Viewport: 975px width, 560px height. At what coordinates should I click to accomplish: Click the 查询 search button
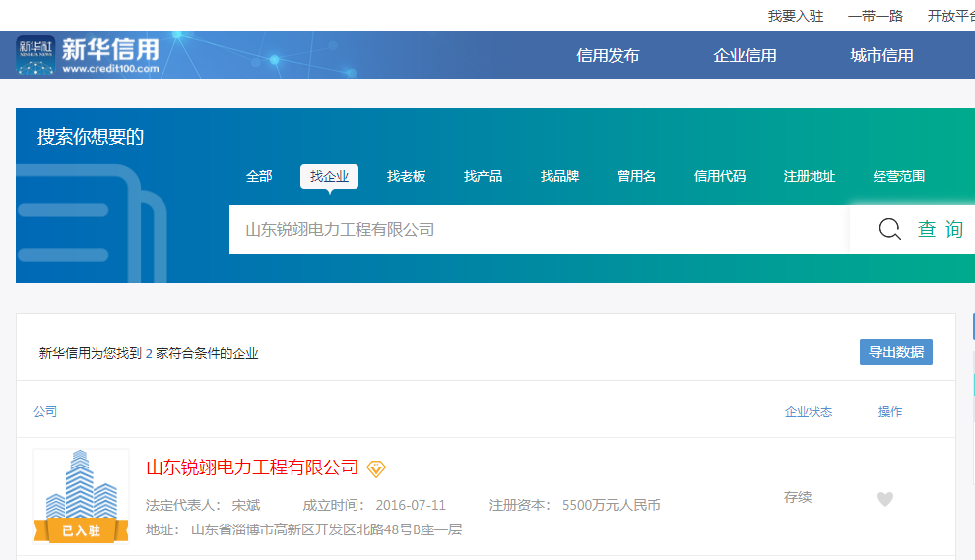[x=941, y=229]
